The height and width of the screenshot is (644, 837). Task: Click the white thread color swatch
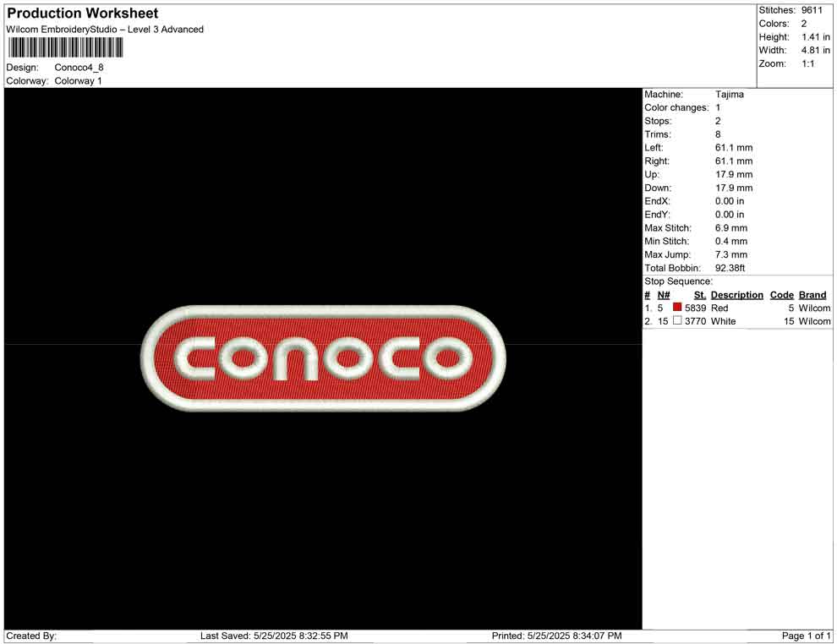[x=677, y=320]
